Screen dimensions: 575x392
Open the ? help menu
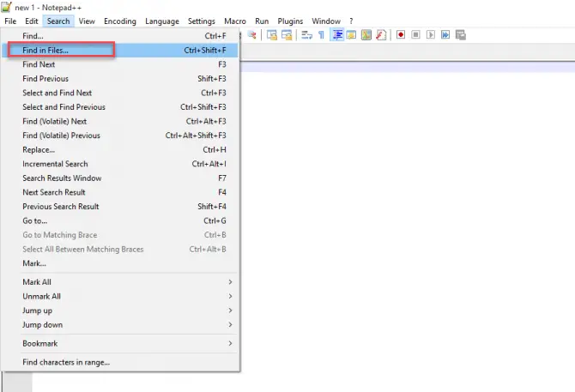click(x=351, y=21)
